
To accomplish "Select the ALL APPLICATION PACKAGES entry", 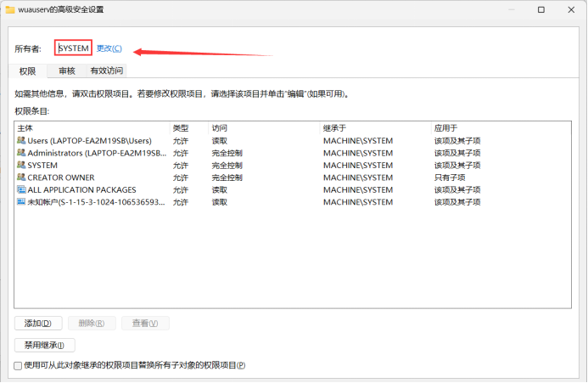I will pyautogui.click(x=81, y=190).
